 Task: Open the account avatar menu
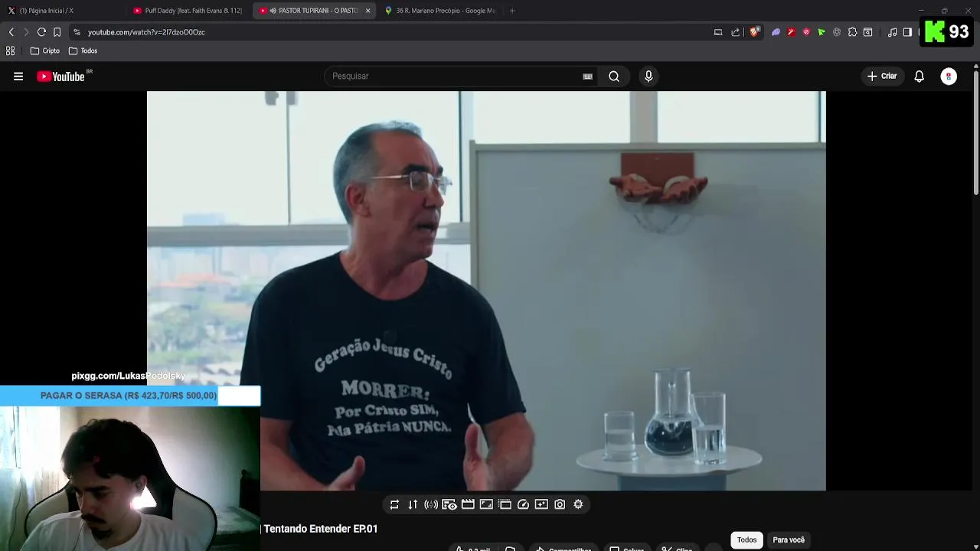click(949, 76)
